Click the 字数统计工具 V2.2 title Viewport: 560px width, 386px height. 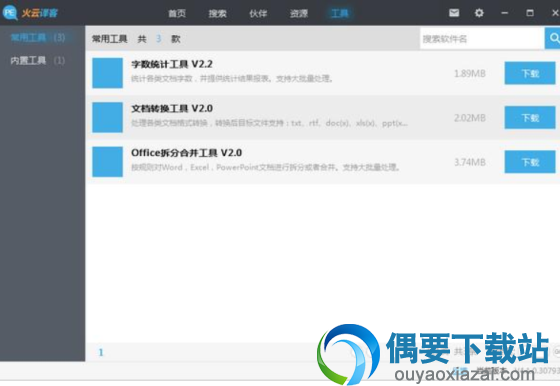(172, 64)
